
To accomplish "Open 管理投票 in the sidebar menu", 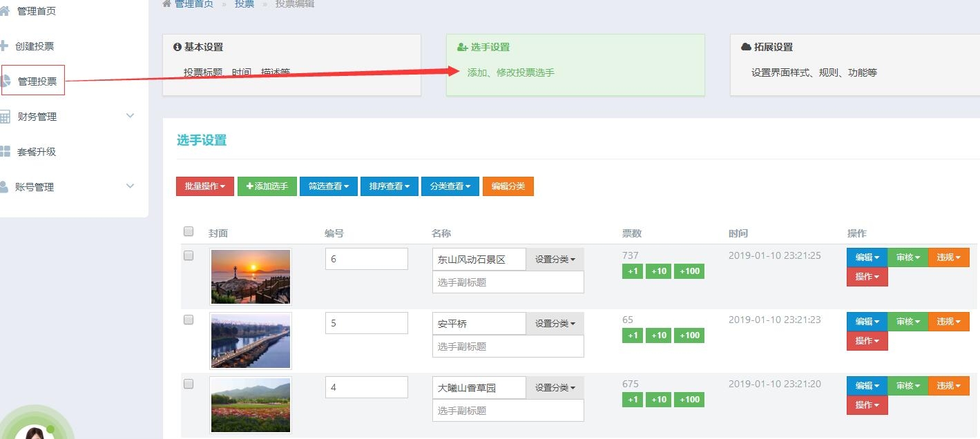I will coord(37,81).
